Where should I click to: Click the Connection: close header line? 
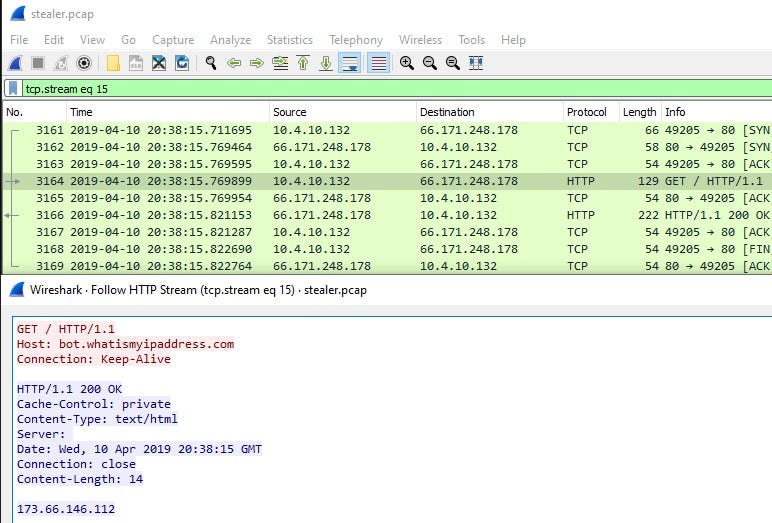pos(76,464)
